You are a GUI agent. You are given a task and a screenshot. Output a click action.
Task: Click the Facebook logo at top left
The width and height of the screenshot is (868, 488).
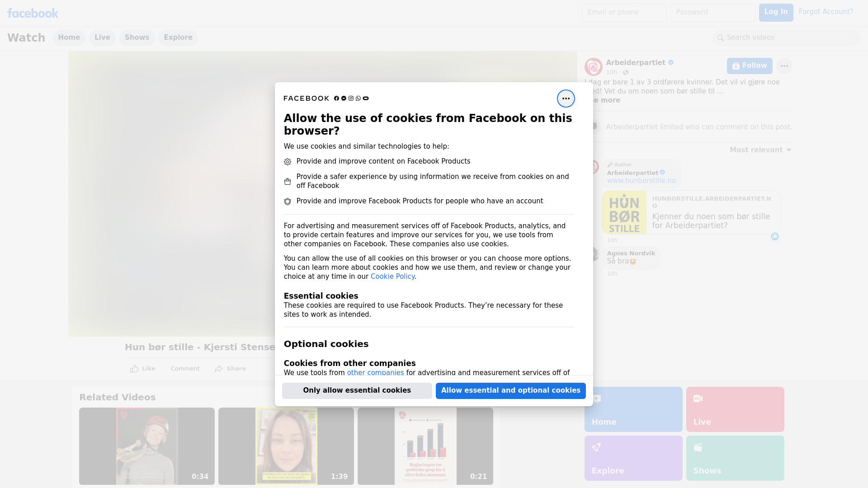33,13
